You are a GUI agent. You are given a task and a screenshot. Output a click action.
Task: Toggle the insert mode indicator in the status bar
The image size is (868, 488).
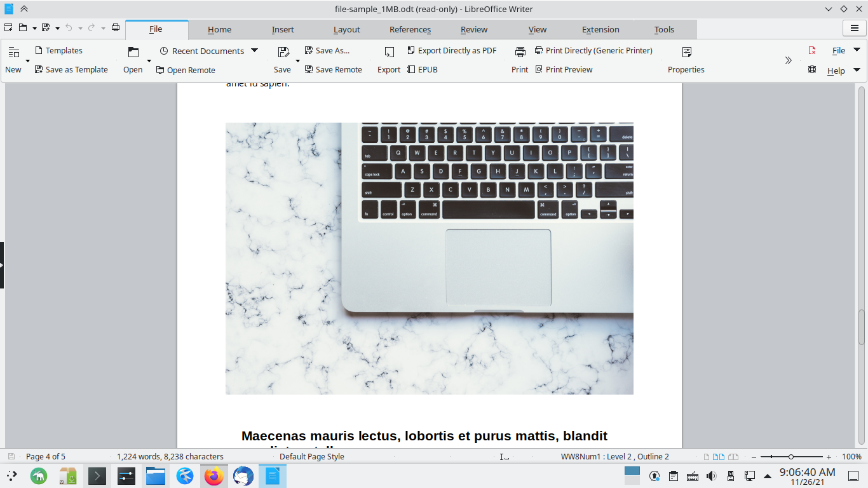click(505, 457)
